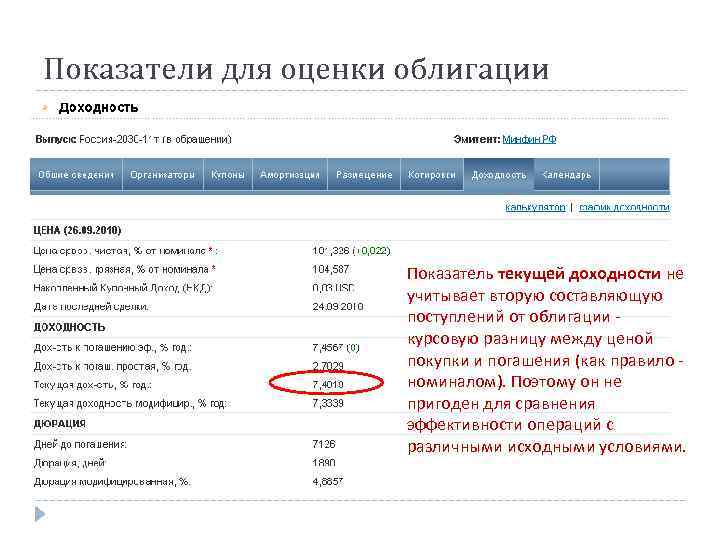720x540 pixels.
Task: Select the value 7,3339
Action: click(328, 403)
